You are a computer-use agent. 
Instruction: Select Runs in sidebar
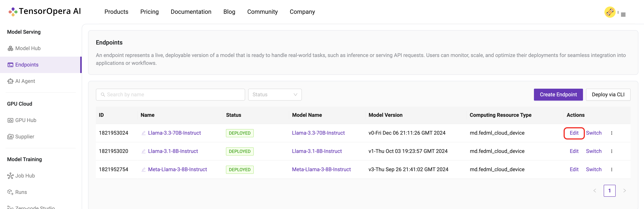coord(41,192)
